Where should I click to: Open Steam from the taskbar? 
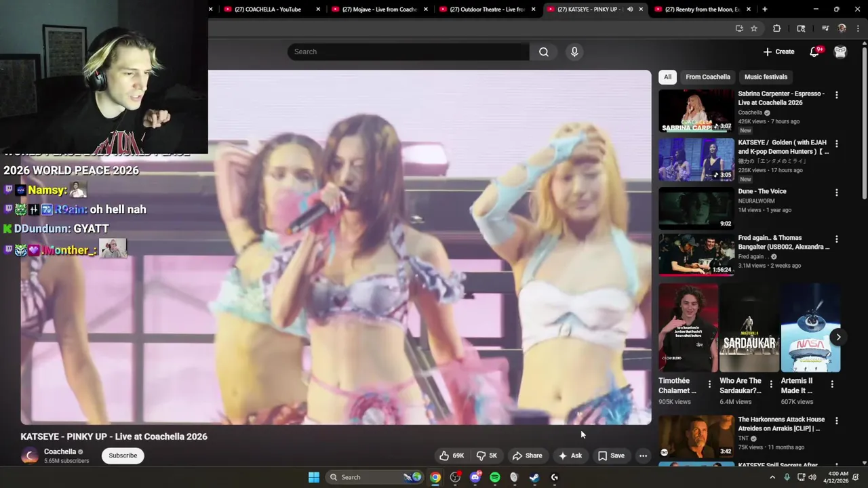[x=534, y=477]
